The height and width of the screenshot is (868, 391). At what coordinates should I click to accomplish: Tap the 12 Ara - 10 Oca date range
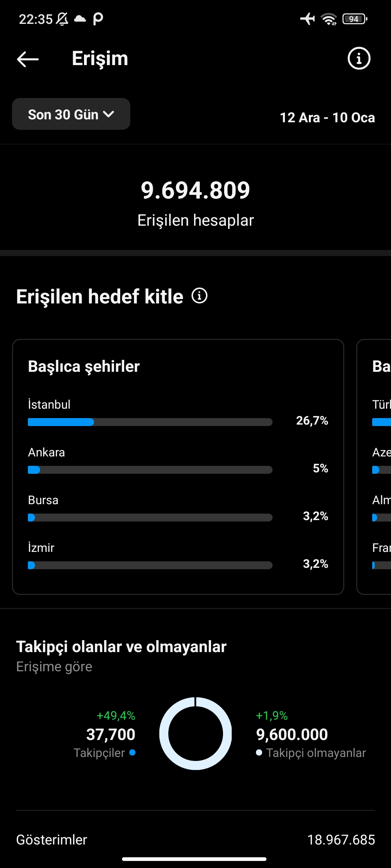(x=327, y=118)
